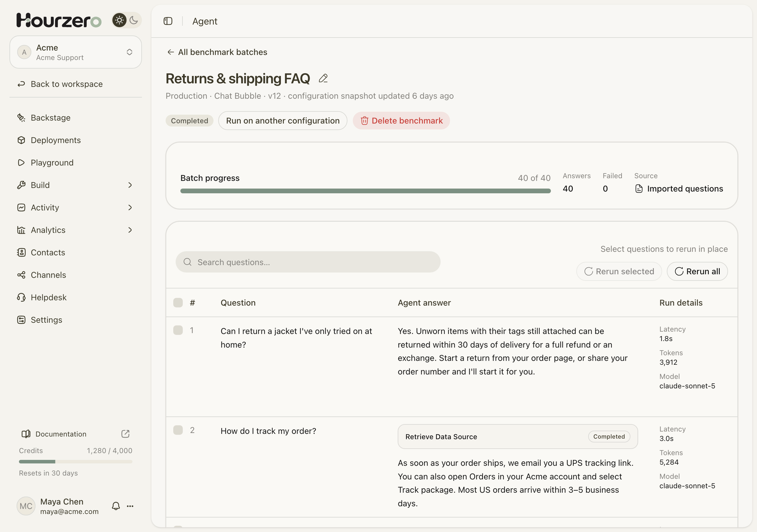The width and height of the screenshot is (757, 532).
Task: Focus the Search questions field
Action: (x=308, y=262)
